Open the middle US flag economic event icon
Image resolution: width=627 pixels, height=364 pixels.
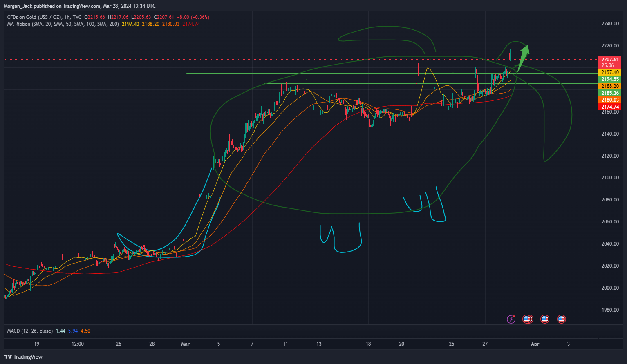[545, 319]
